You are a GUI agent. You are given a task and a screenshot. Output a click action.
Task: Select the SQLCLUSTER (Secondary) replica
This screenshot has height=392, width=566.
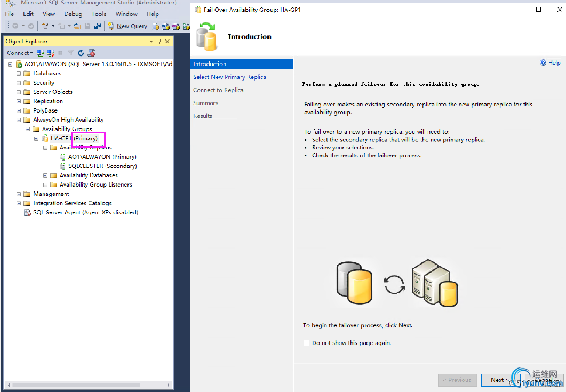coord(102,166)
